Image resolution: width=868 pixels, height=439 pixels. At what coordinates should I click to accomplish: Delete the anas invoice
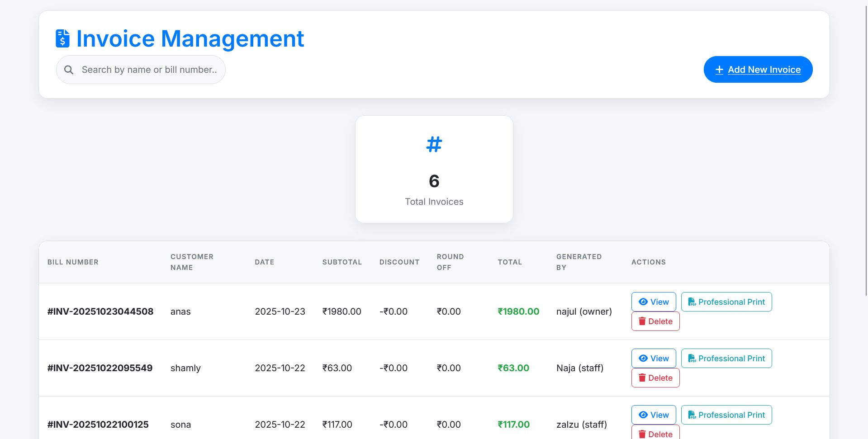(655, 321)
